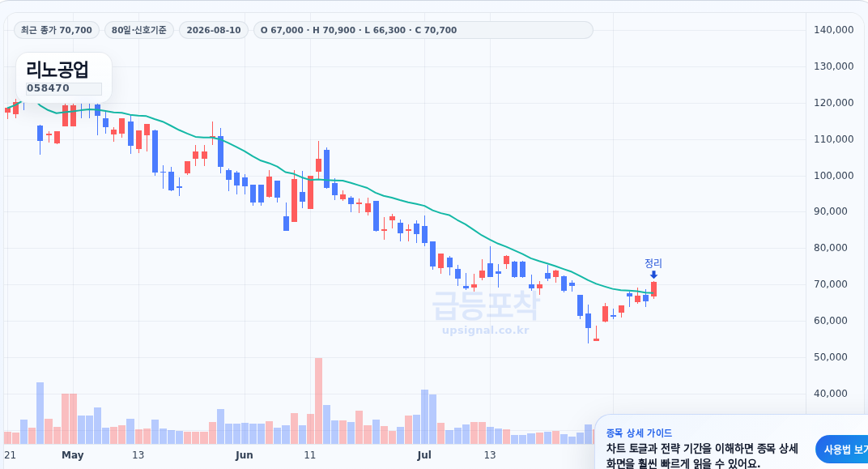Click the 리노공업 stock name title

tap(57, 70)
